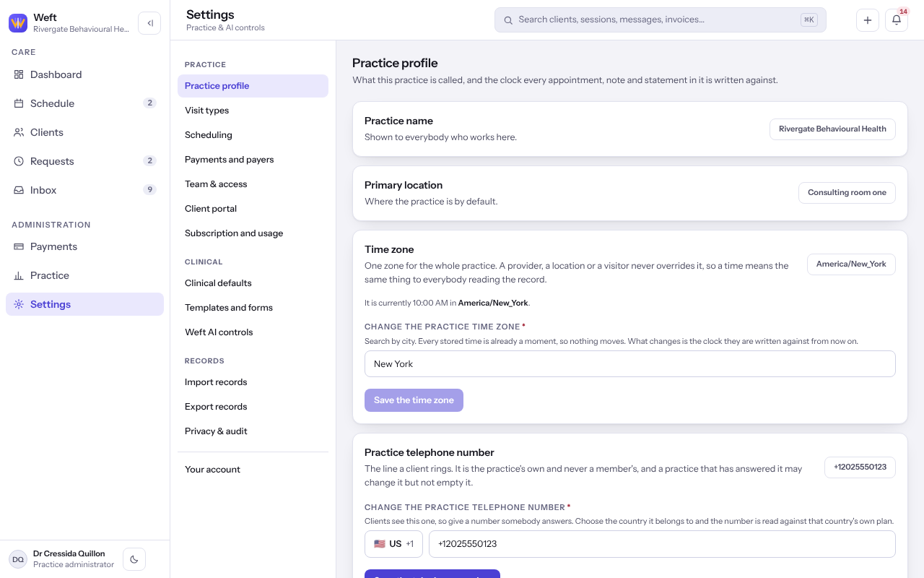
Task: Go to Export records
Action: (x=253, y=407)
